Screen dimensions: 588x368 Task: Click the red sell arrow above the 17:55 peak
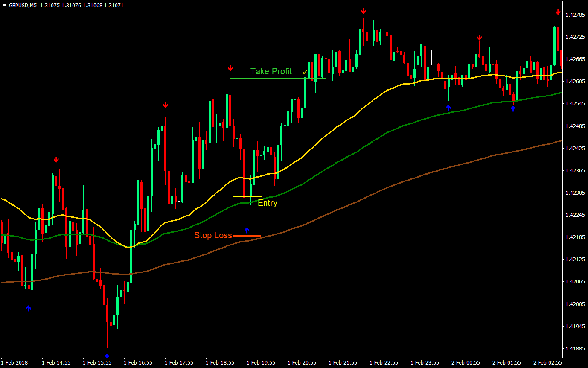tap(165, 105)
